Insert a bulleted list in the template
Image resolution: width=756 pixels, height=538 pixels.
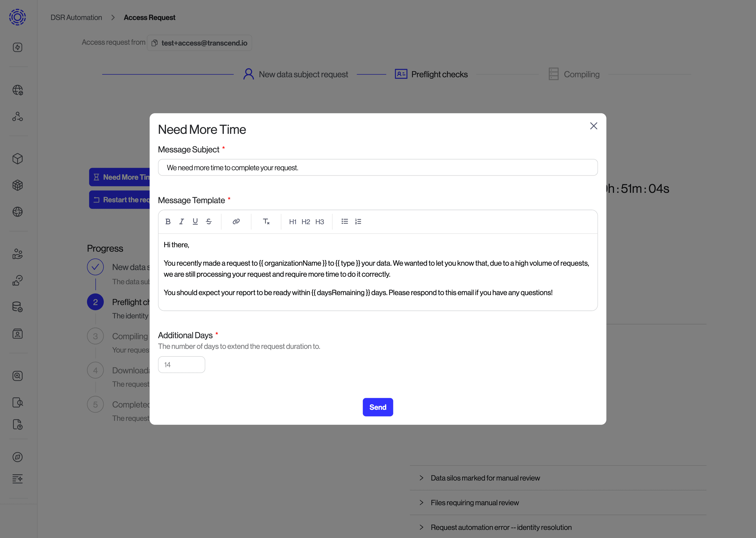(x=345, y=221)
